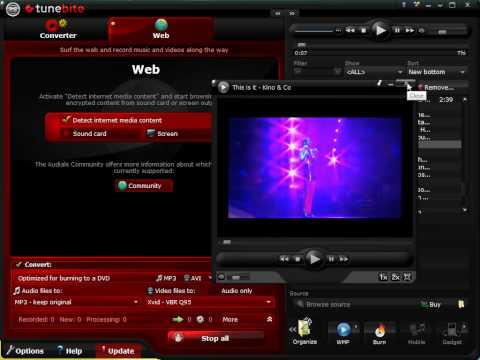Screen dimensions: 480x360
Task: Toggle the Convert checkbox
Action: [x=19, y=264]
